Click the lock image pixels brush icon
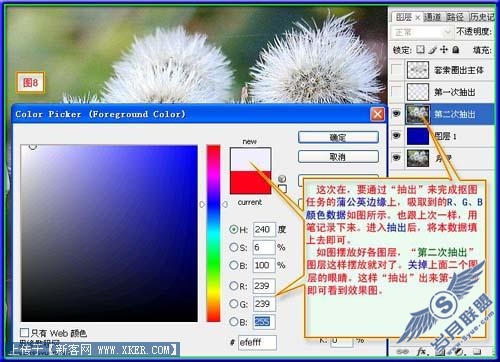The height and width of the screenshot is (362, 500). point(432,50)
